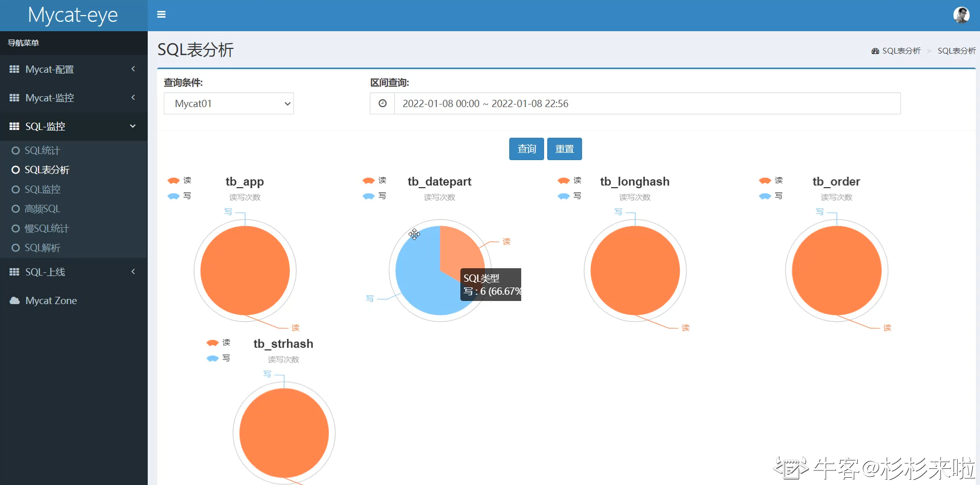Click the first SQL表分析 breadcrumb link
Viewport: 980px width, 485px height.
click(x=901, y=51)
